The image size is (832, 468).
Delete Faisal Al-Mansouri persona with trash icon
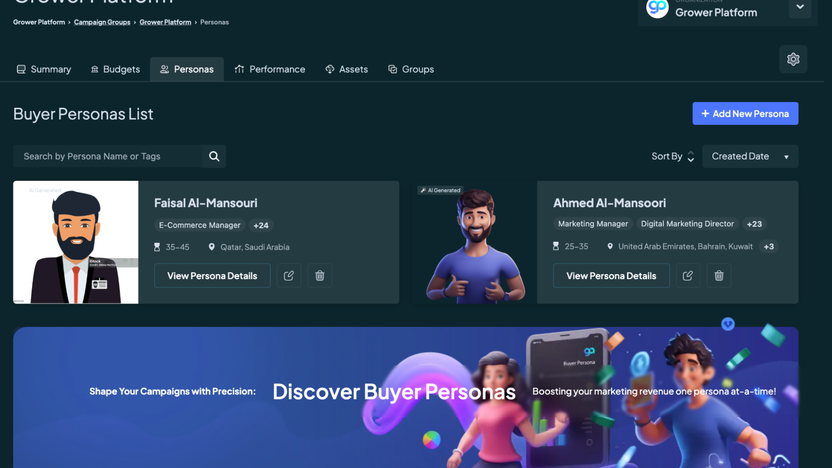coord(320,276)
